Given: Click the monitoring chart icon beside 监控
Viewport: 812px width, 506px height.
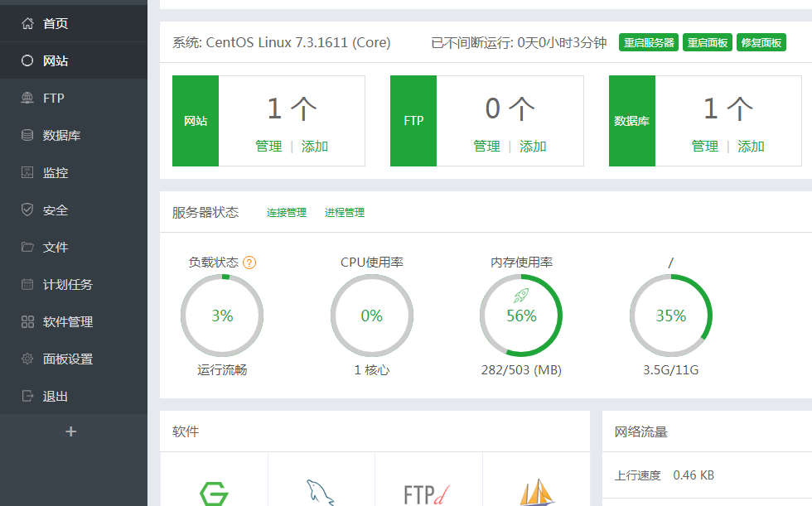Looking at the screenshot, I should [27, 172].
